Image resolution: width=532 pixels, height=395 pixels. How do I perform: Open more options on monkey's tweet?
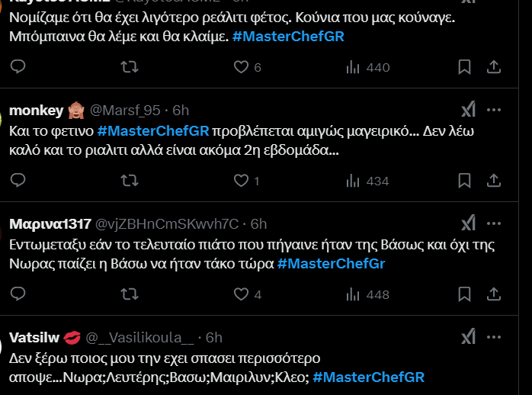point(494,110)
